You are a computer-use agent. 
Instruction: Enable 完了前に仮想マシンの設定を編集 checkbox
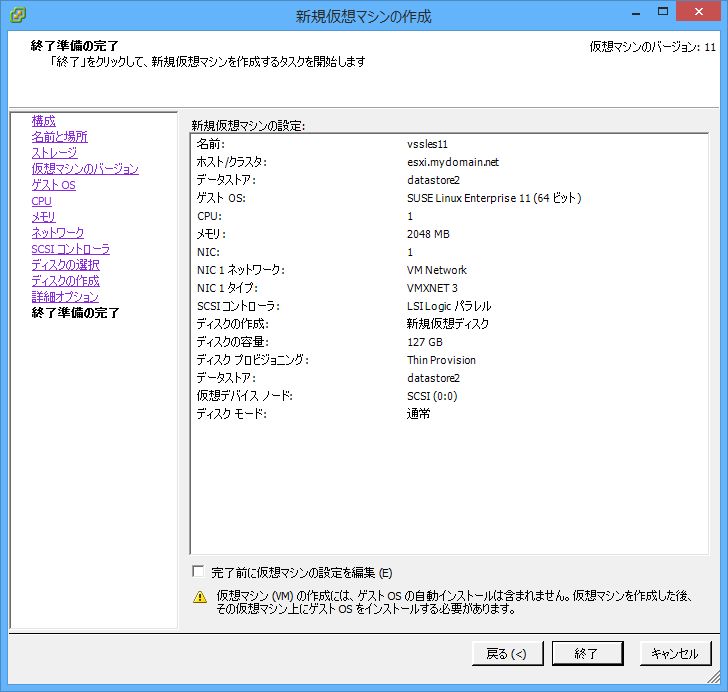click(x=198, y=571)
